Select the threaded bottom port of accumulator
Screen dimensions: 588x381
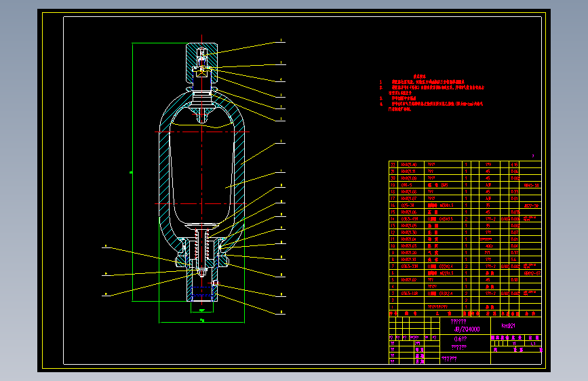(x=202, y=294)
